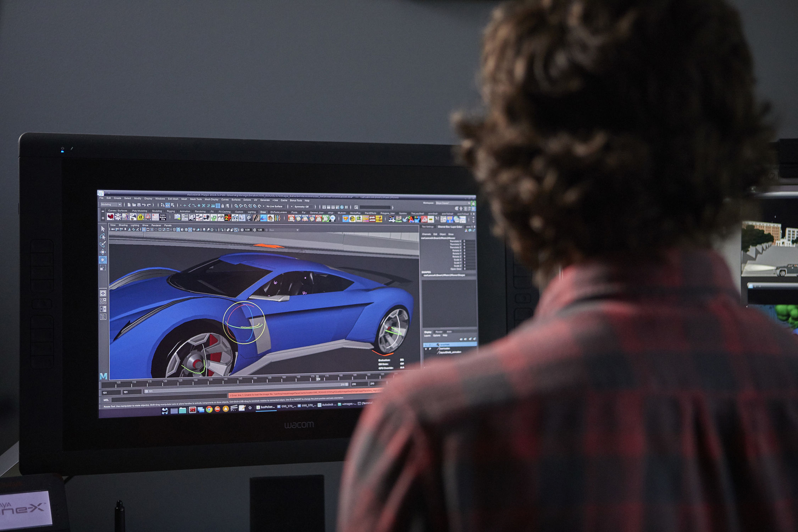Select the arrow Select tool in toolbox
Viewport: 798px width, 532px height.
[103, 229]
